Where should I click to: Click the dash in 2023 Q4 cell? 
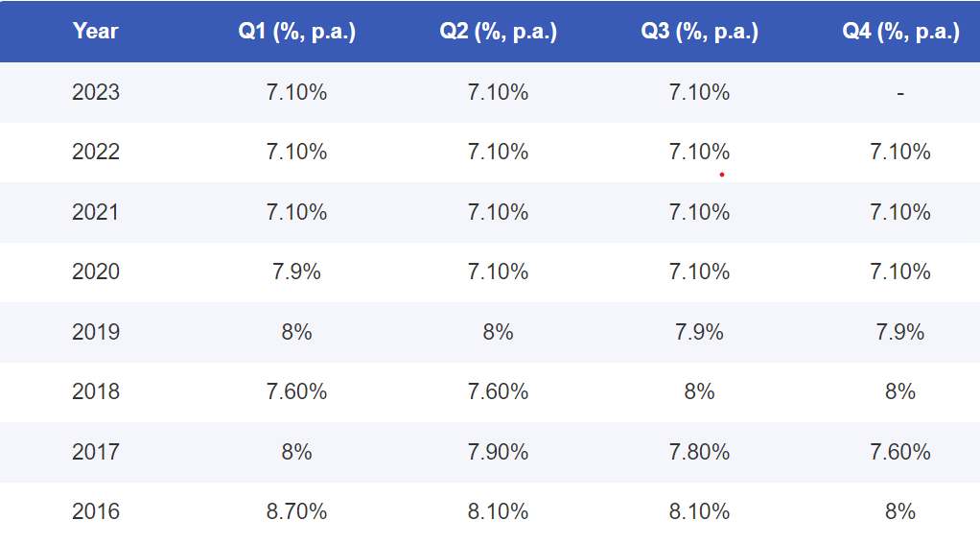point(900,93)
